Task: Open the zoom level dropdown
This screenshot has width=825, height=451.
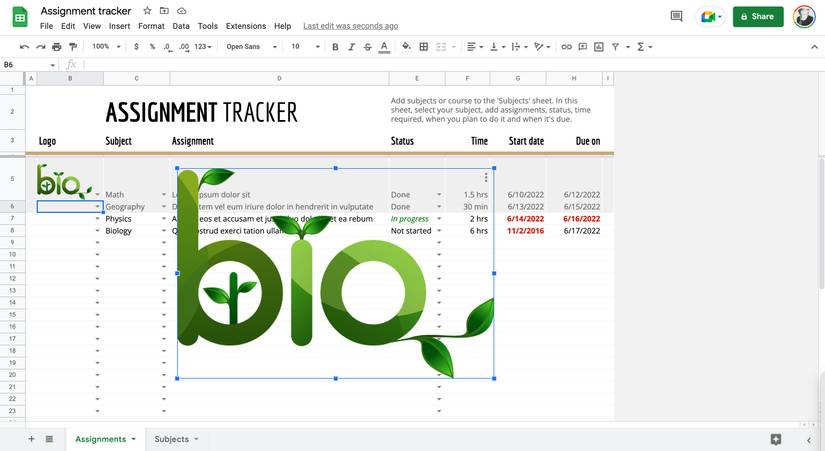Action: coord(106,47)
